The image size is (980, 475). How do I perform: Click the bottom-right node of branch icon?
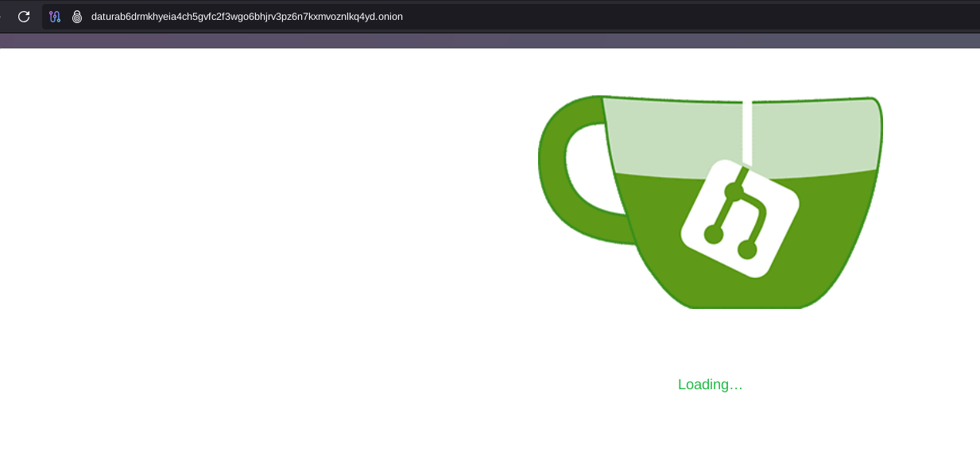pos(747,250)
